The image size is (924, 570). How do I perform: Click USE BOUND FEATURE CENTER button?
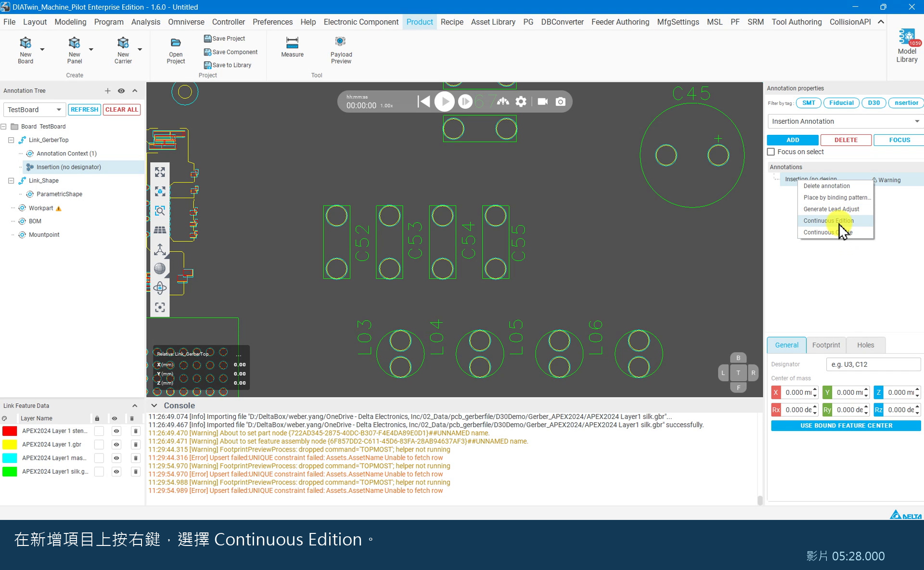point(846,426)
